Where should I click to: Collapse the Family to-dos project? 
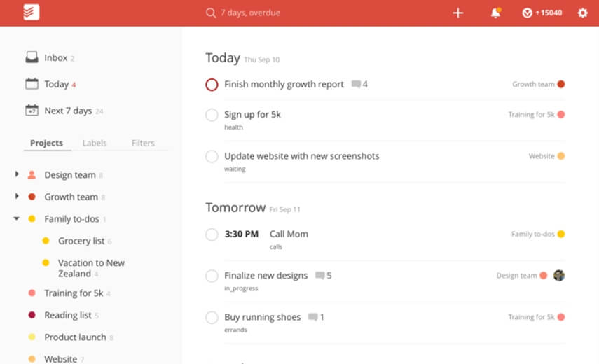click(x=17, y=218)
